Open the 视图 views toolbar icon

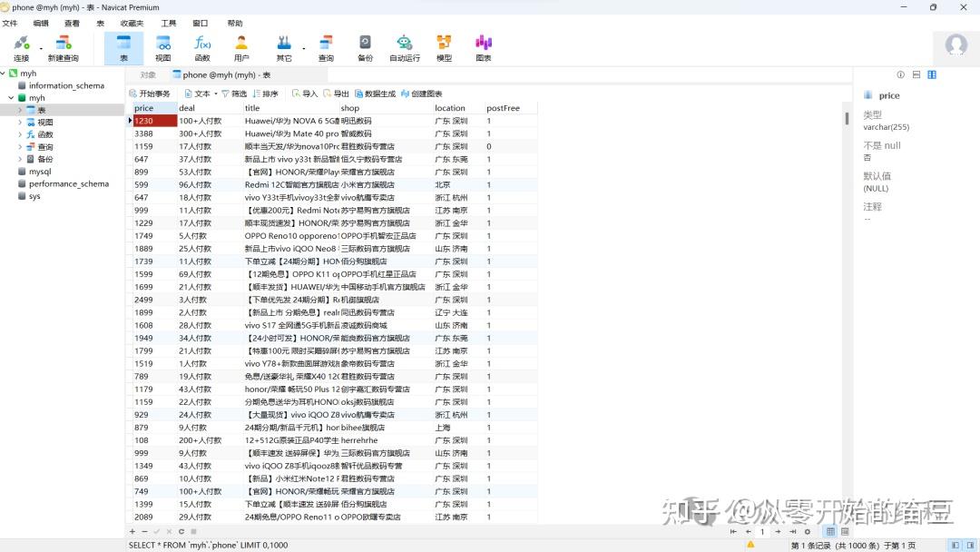click(x=163, y=48)
